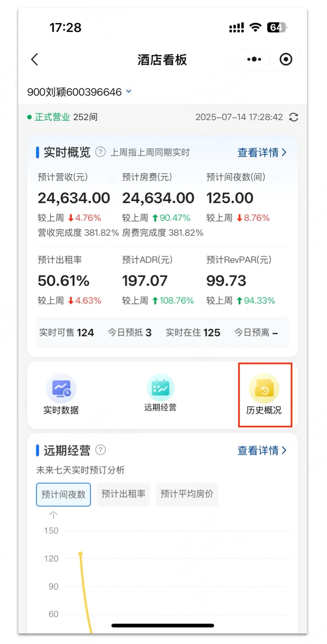Switch to the 预计平均房价 tab
Screen dimensions: 327x644
(x=187, y=494)
